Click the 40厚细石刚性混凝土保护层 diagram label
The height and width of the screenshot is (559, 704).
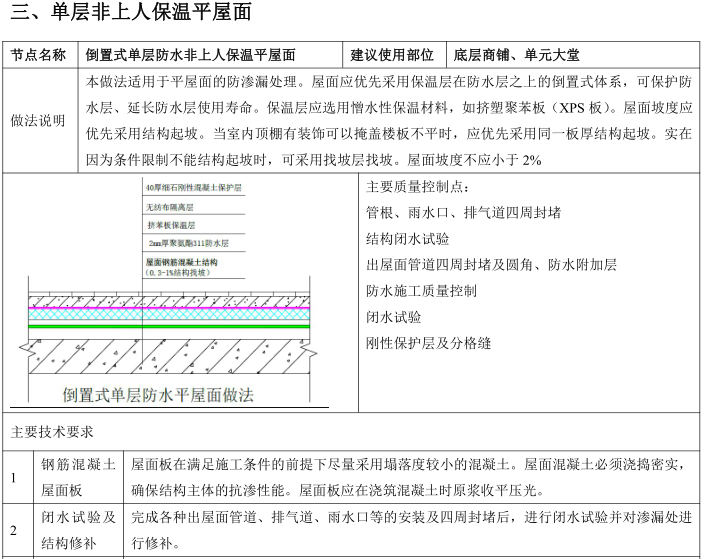click(193, 188)
